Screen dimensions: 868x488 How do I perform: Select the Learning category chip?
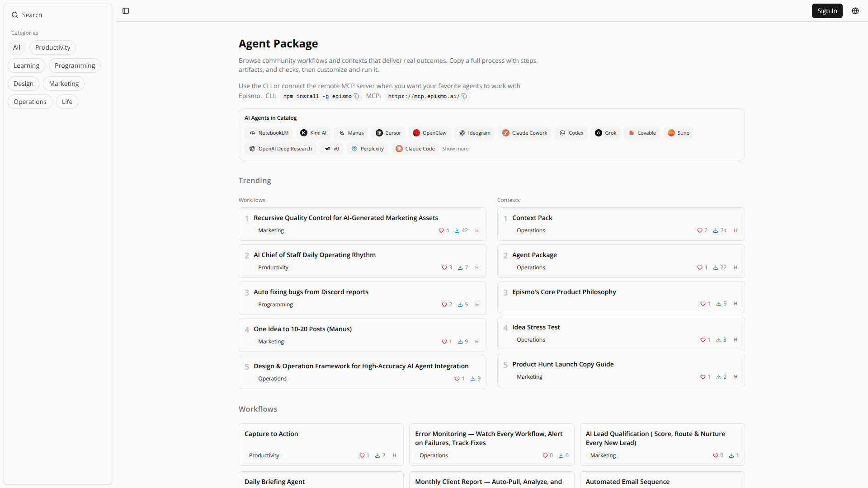pyautogui.click(x=26, y=66)
